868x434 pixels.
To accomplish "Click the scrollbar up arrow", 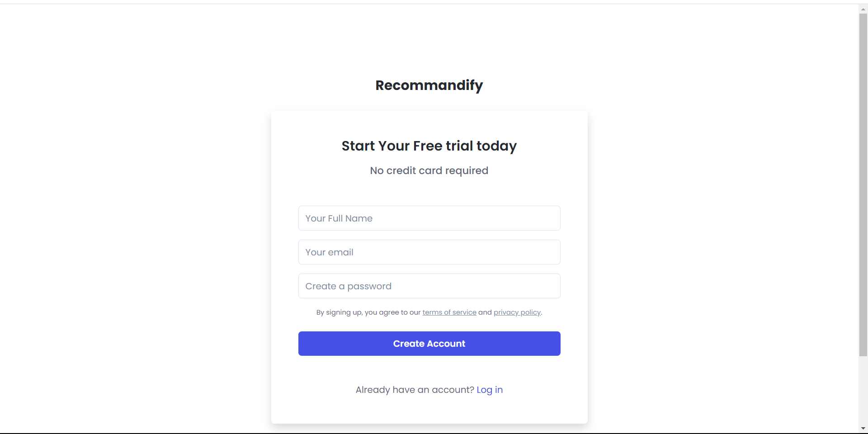I will 863,9.
